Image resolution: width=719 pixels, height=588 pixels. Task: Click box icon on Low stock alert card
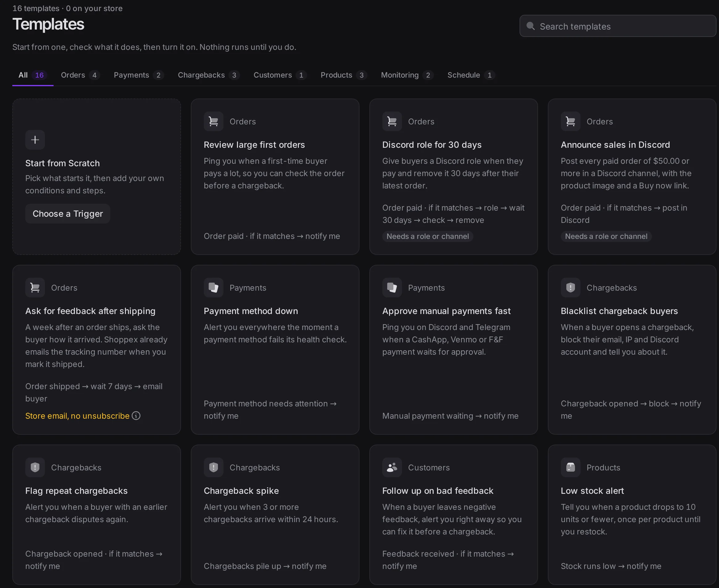click(x=570, y=467)
